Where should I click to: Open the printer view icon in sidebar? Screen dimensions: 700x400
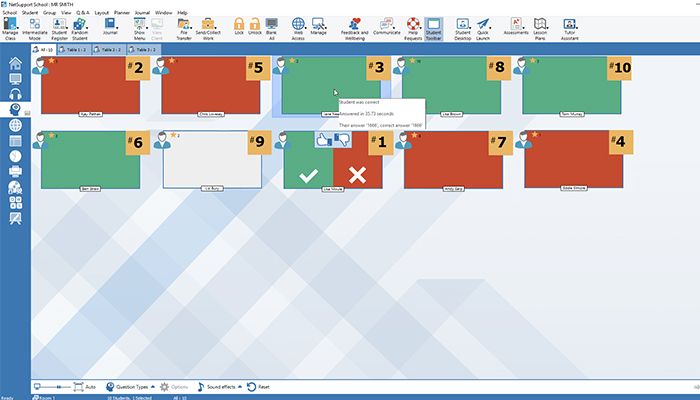tap(15, 171)
